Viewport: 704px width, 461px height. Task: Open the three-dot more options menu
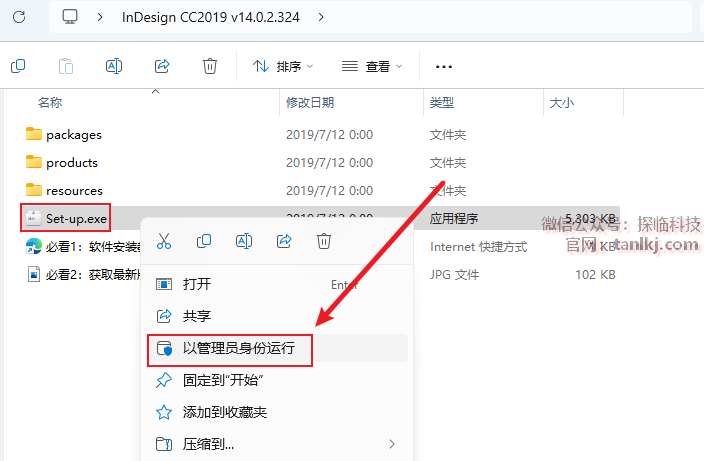point(444,67)
